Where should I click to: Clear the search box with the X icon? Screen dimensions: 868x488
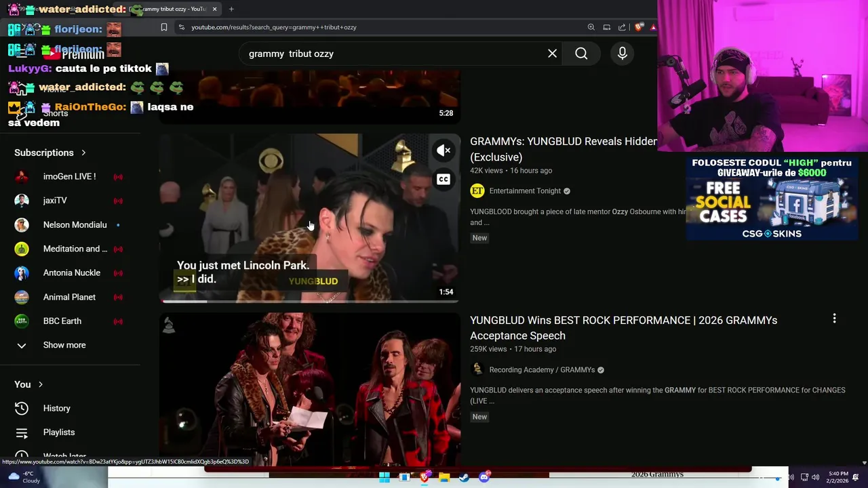553,54
